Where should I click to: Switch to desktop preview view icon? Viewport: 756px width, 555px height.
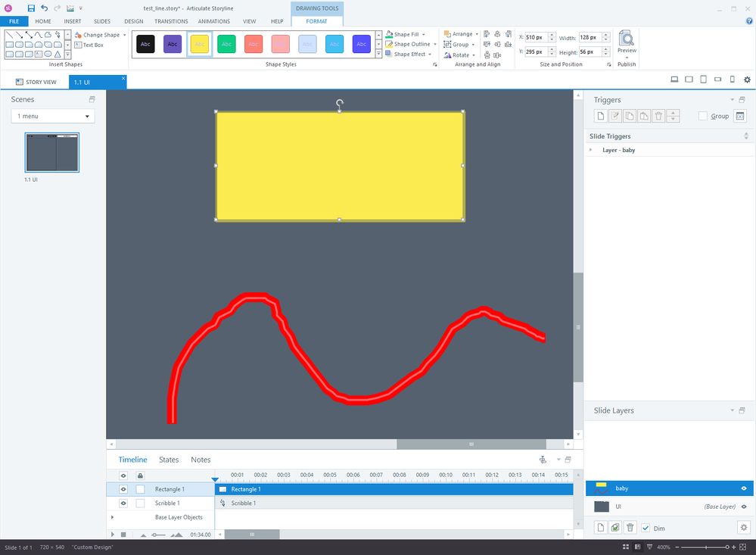pos(674,80)
